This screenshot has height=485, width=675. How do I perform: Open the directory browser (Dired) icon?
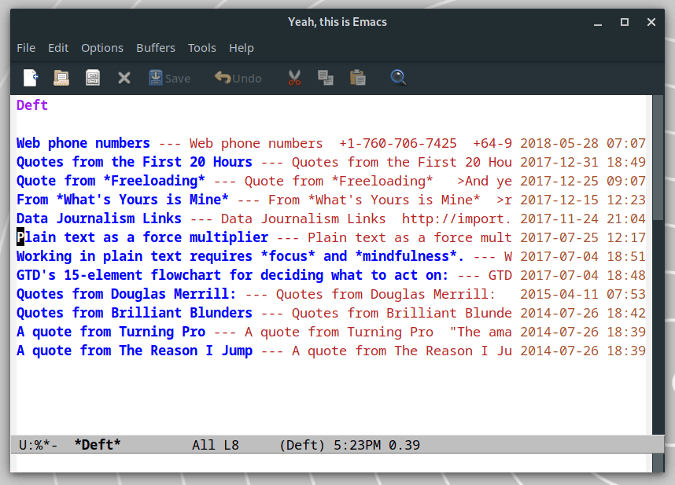(x=93, y=78)
